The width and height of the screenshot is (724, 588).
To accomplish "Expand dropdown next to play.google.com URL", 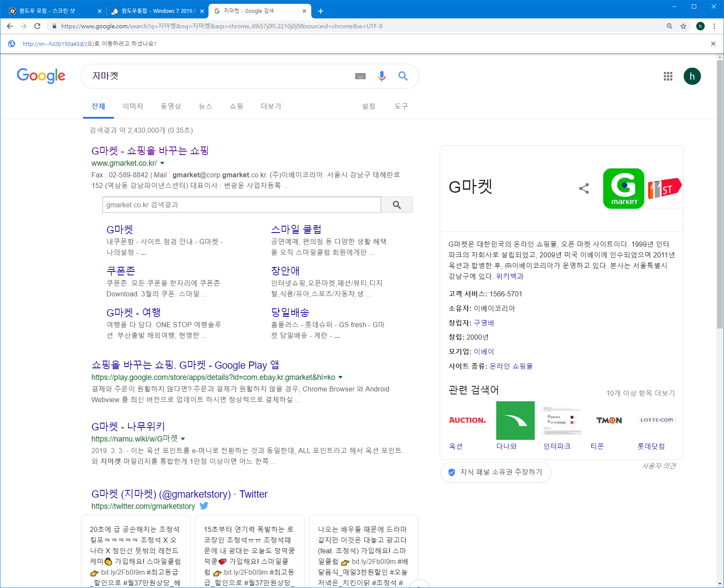I will tap(340, 377).
